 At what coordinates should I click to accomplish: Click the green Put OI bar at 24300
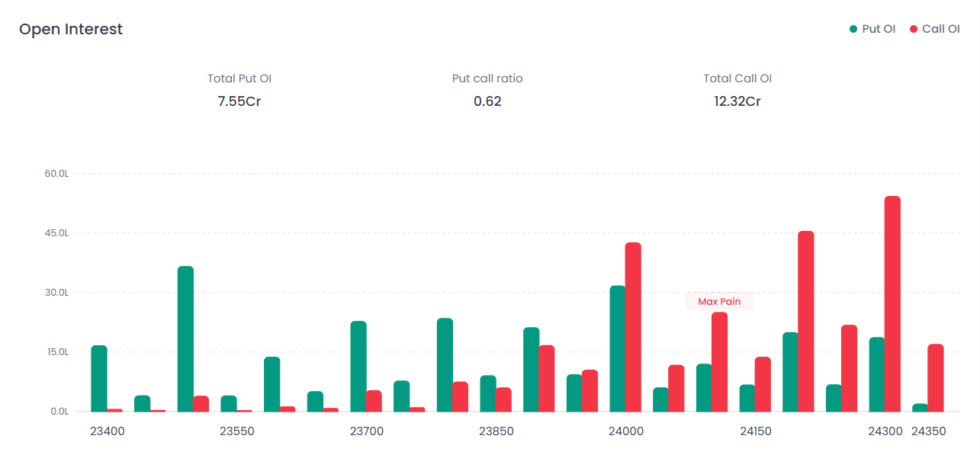click(x=877, y=374)
